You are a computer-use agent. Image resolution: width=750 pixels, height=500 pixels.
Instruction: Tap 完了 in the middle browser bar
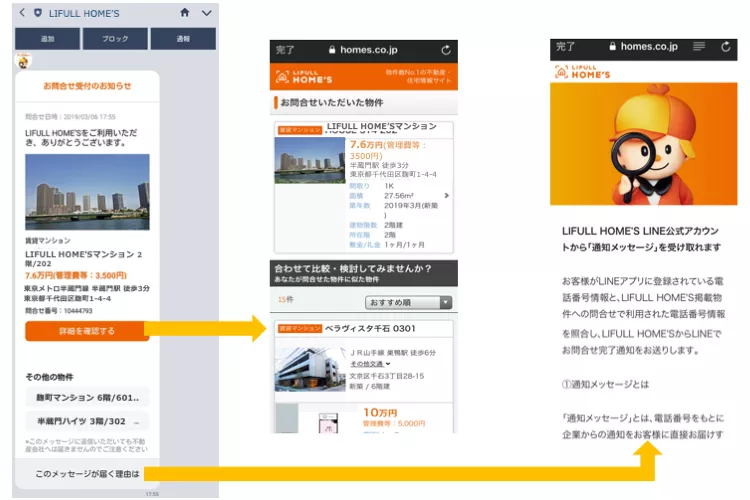point(285,50)
